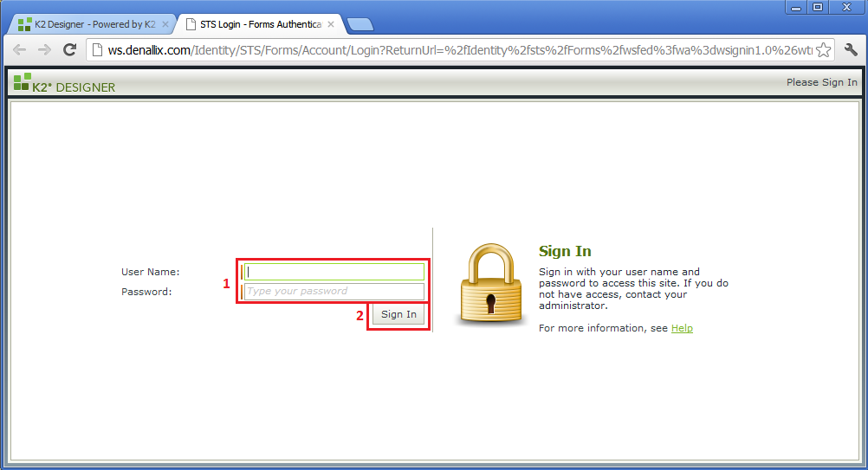Open the Help link
This screenshot has height=470, width=868.
(682, 328)
